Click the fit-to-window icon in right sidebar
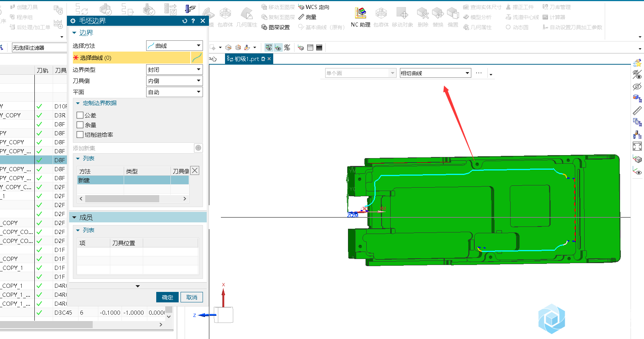The image size is (644, 339). pyautogui.click(x=637, y=146)
